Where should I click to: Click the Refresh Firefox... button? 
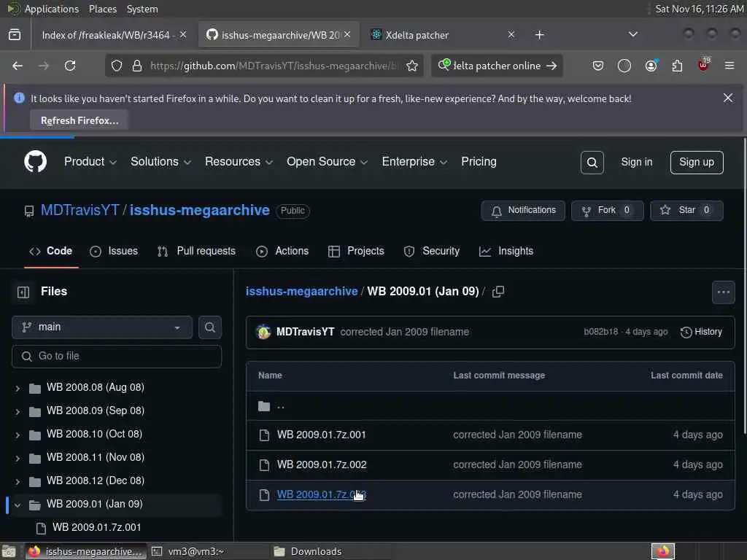point(79,120)
